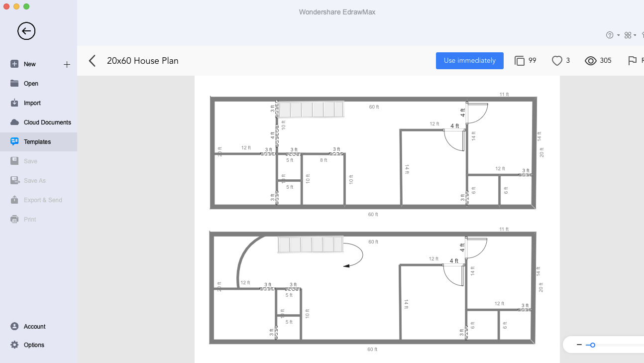Screen dimensions: 644x363
Task: Click the Use immediately button
Action: (469, 60)
